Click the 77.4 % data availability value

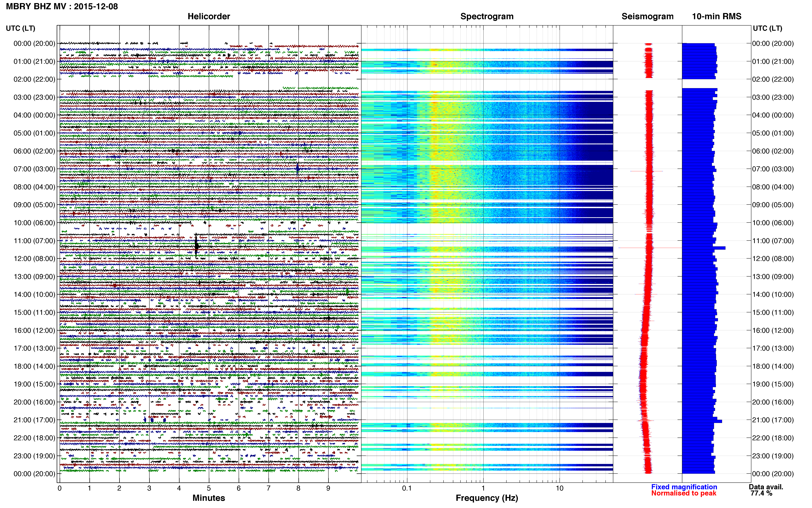pyautogui.click(x=761, y=493)
